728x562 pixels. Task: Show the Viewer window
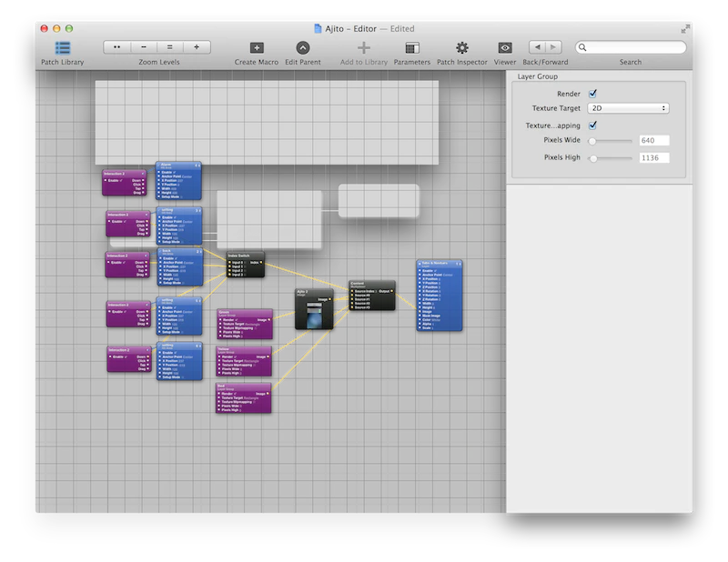(505, 47)
